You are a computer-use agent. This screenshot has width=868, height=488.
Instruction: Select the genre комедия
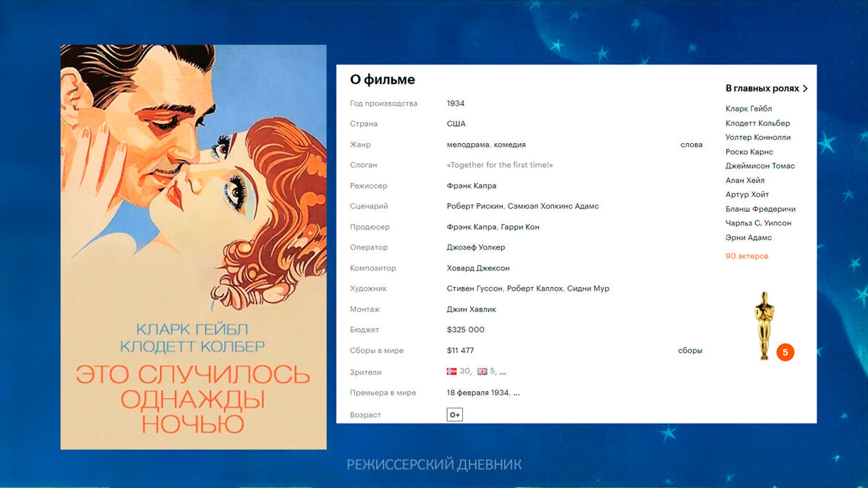[510, 145]
